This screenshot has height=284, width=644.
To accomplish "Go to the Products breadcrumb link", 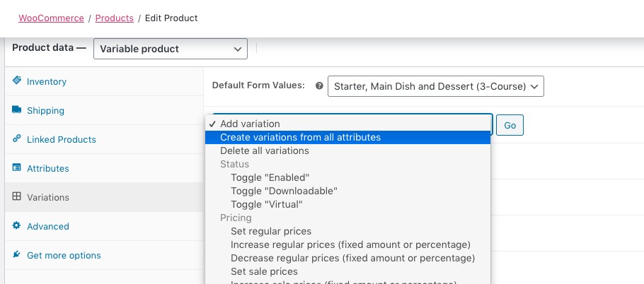I will coord(114,18).
